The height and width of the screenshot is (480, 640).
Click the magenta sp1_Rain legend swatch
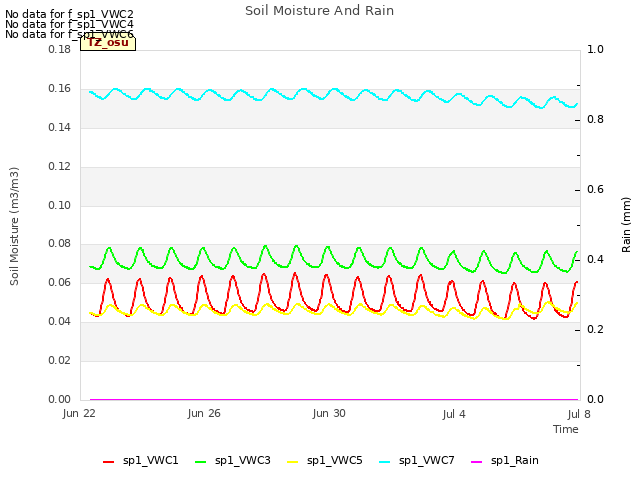(x=477, y=462)
